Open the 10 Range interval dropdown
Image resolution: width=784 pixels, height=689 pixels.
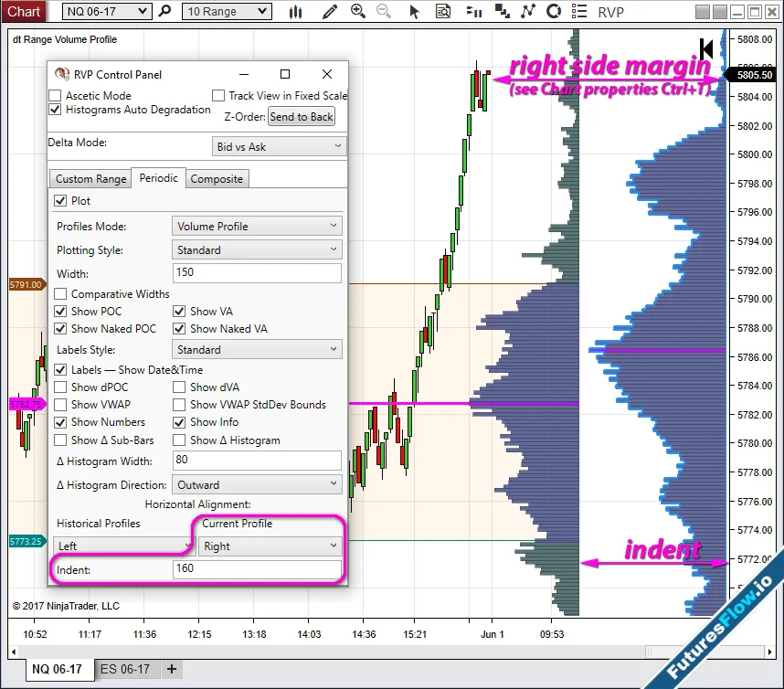(227, 12)
